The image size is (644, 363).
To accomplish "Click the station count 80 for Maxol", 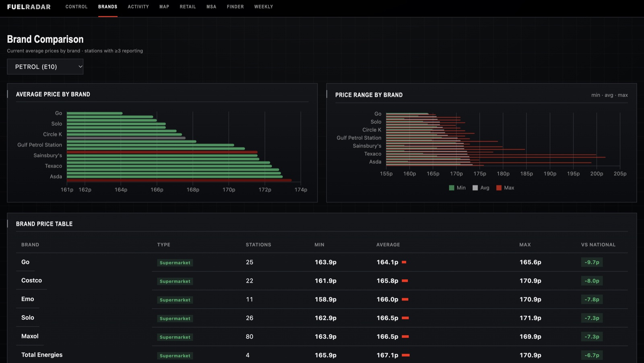I will tap(250, 336).
